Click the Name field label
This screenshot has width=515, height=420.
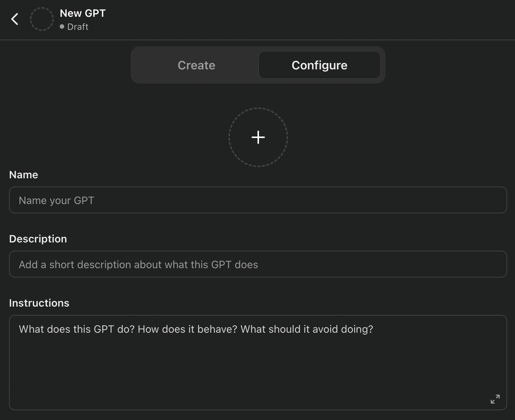click(24, 175)
